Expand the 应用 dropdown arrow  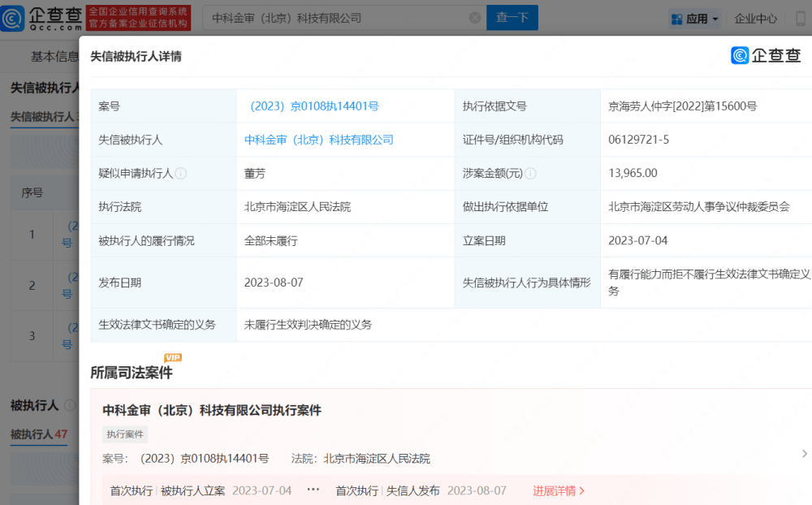click(715, 19)
